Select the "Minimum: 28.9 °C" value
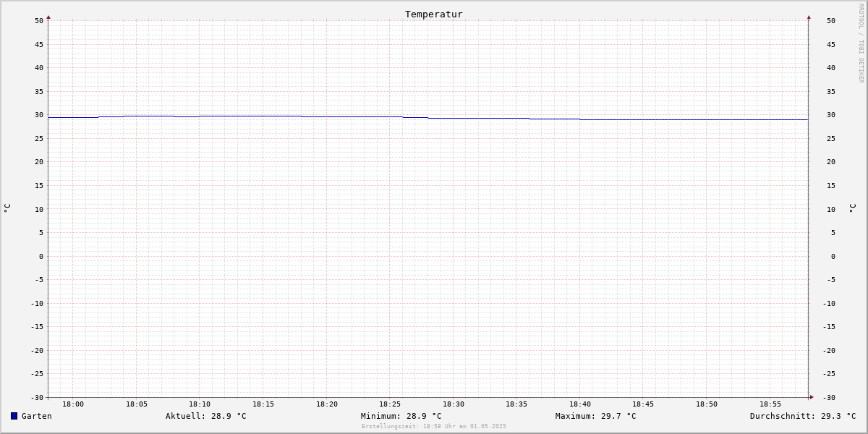868x434 pixels. pyautogui.click(x=401, y=416)
